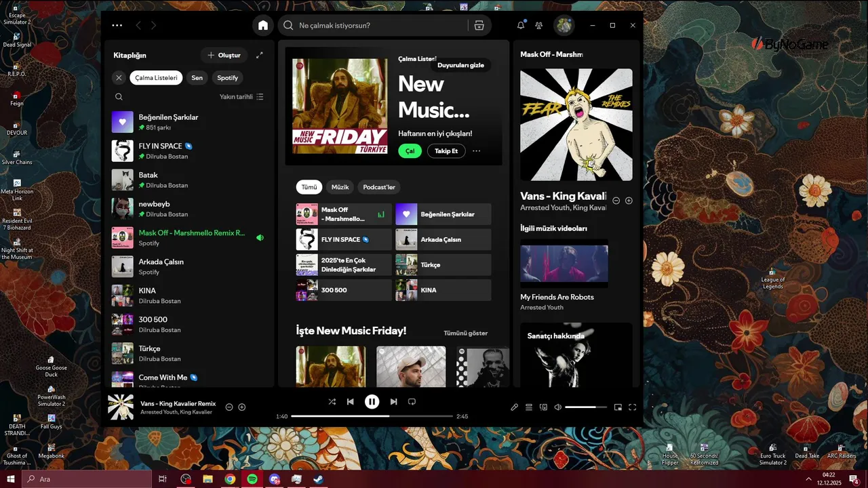The width and height of the screenshot is (868, 488).
Task: Expand library with the arrows icon
Action: coord(259,55)
